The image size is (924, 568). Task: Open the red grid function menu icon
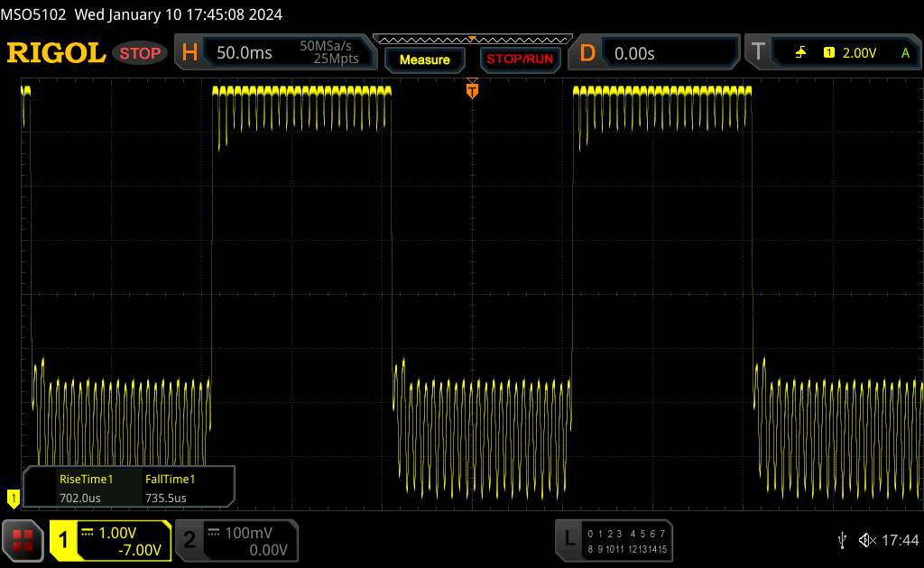coord(23,540)
